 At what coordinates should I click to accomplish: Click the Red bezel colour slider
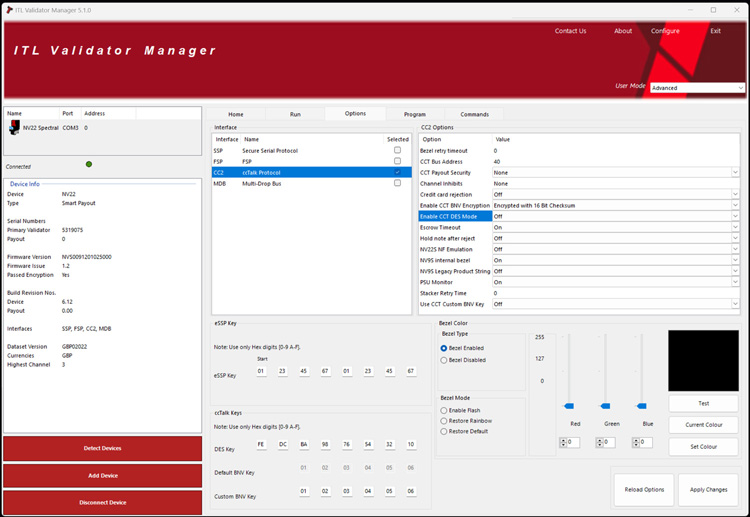(x=569, y=406)
